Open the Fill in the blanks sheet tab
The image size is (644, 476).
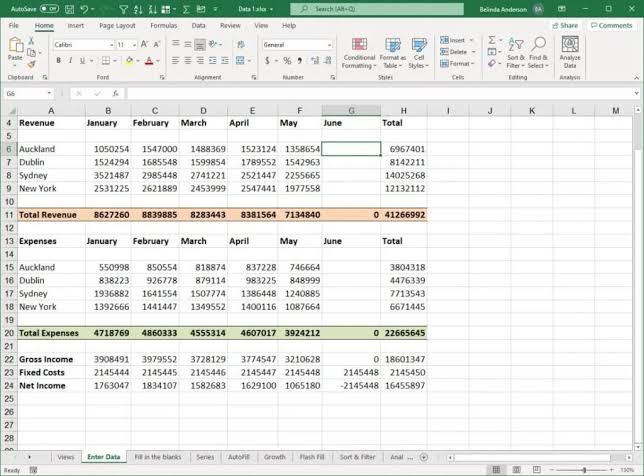click(x=158, y=457)
